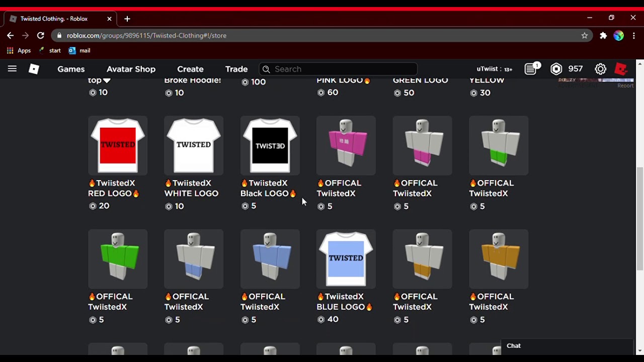Open TwiistedX WHITE LOGO shirt thumbnail
Image resolution: width=644 pixels, height=362 pixels.
coord(194,146)
